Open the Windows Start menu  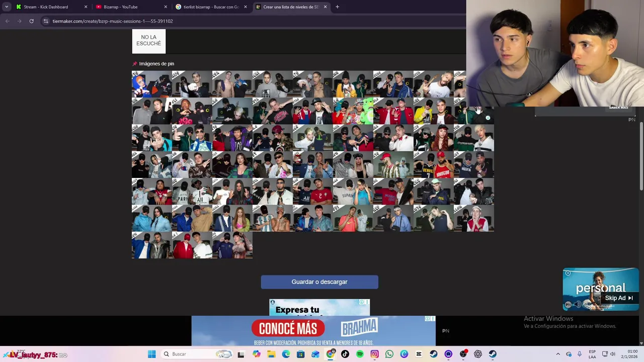pyautogui.click(x=151, y=354)
